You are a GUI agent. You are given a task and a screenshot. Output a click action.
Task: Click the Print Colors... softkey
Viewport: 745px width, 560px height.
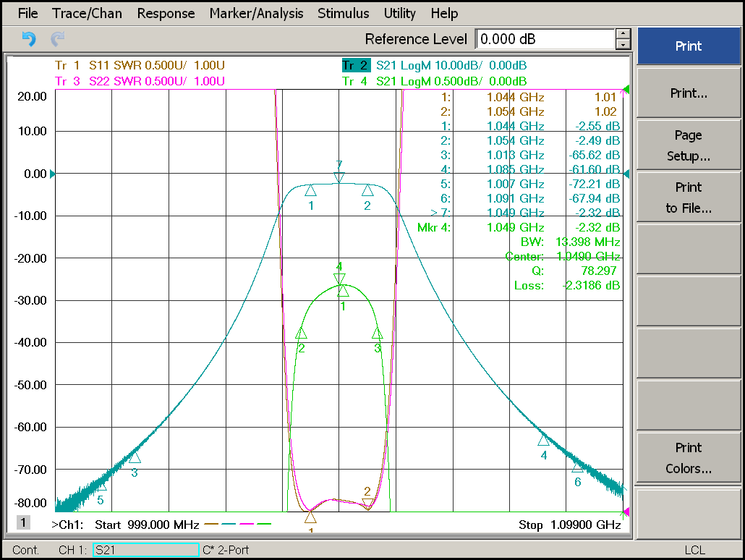pos(689,458)
